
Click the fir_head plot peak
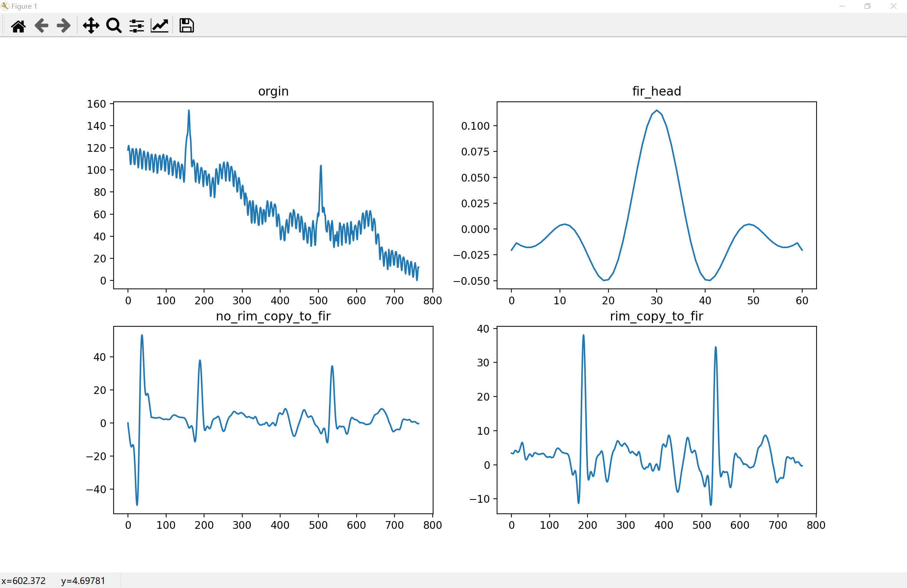[656, 111]
